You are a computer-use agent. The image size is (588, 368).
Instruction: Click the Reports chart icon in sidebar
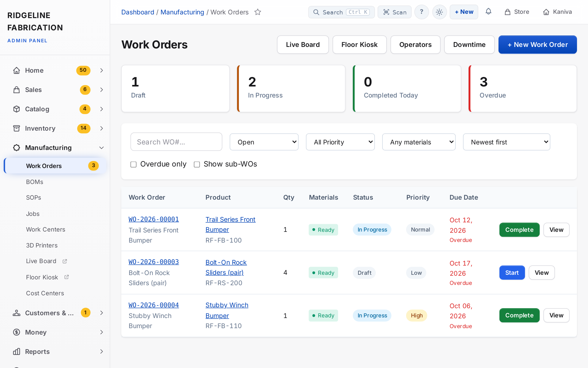click(17, 351)
